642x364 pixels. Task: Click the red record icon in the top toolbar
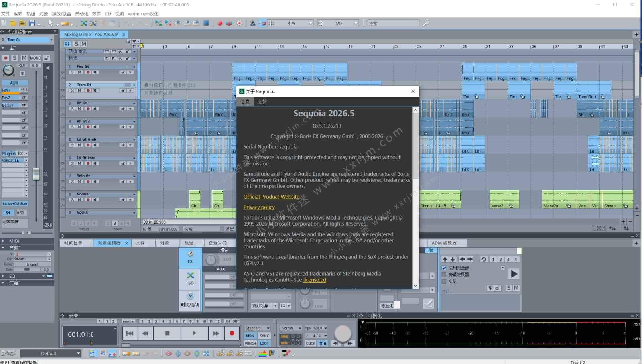coord(220,23)
